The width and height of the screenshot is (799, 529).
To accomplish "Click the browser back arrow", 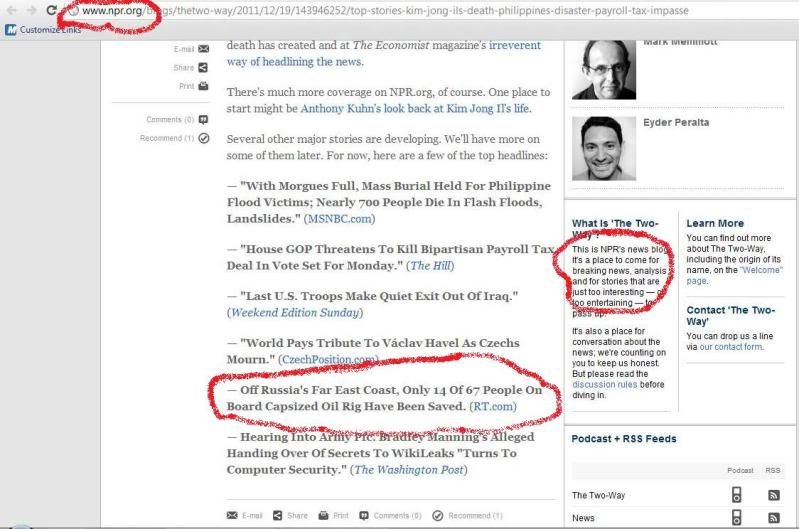I will coord(12,10).
